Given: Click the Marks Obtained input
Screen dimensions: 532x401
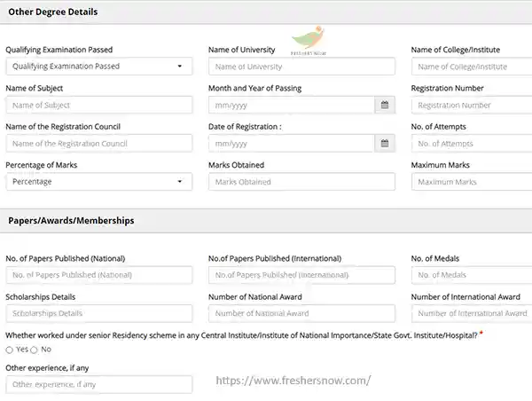Looking at the screenshot, I should (301, 182).
